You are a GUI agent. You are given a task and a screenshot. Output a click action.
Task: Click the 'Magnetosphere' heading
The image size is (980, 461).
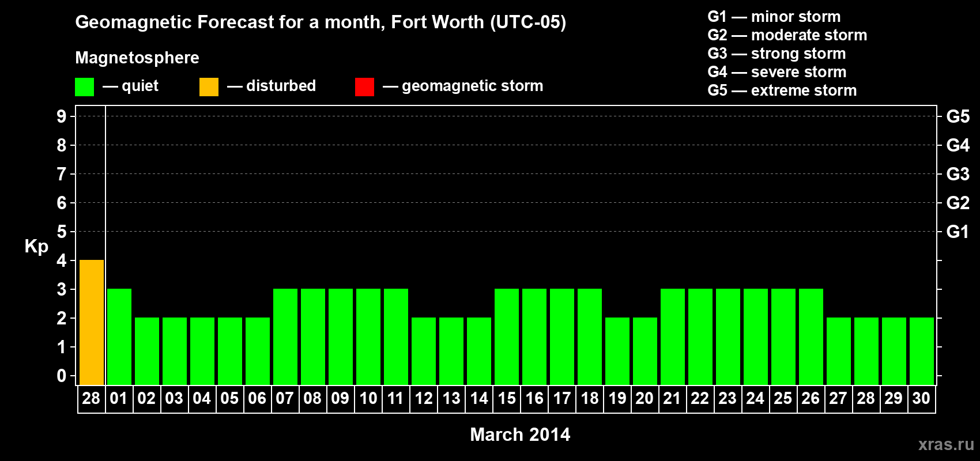pyautogui.click(x=137, y=58)
